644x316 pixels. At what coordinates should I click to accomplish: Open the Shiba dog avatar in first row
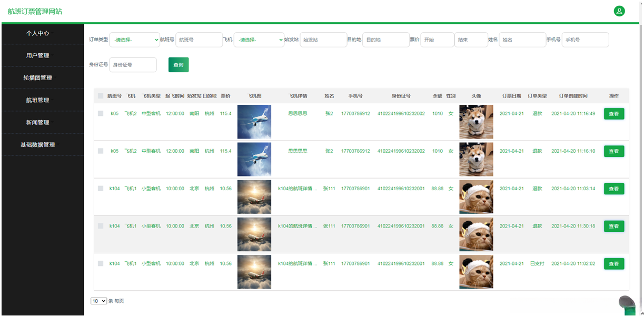click(476, 122)
